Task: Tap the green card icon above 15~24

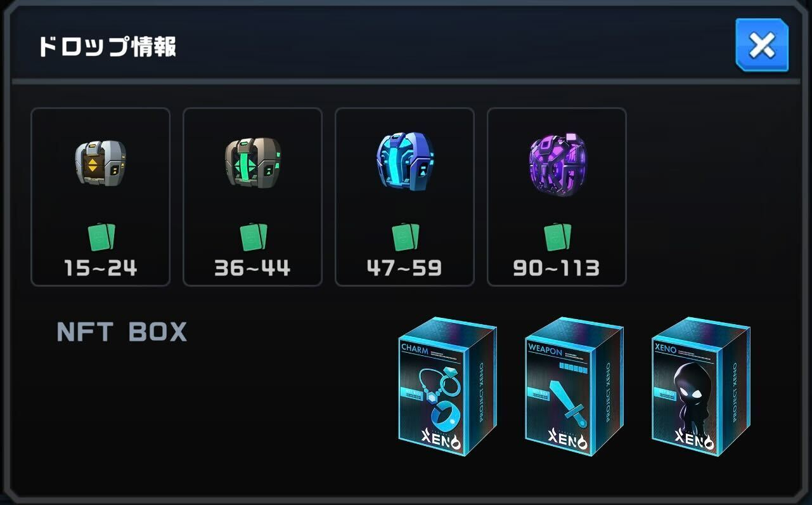Action: pos(101,238)
